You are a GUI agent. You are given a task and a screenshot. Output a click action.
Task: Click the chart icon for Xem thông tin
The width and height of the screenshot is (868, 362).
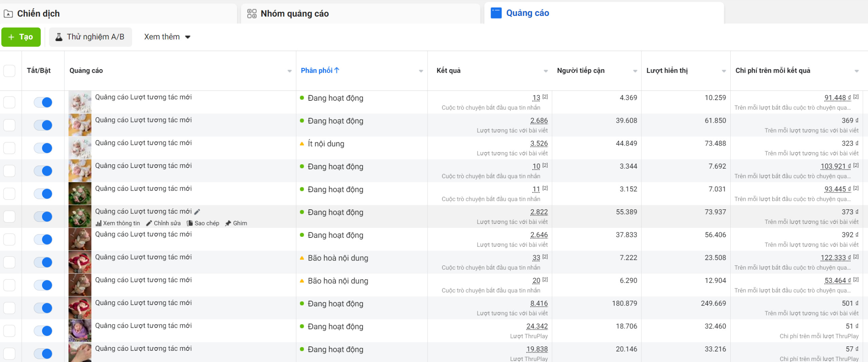click(99, 223)
